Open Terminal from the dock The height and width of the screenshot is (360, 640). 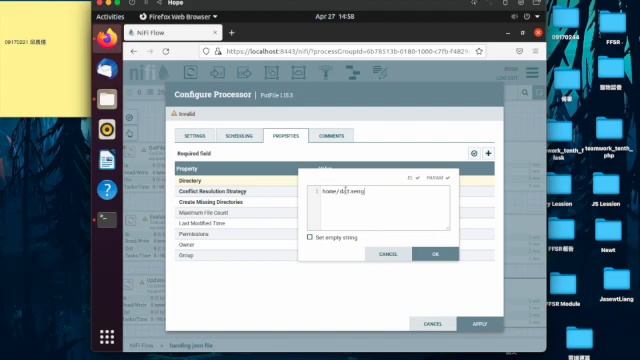click(x=107, y=220)
